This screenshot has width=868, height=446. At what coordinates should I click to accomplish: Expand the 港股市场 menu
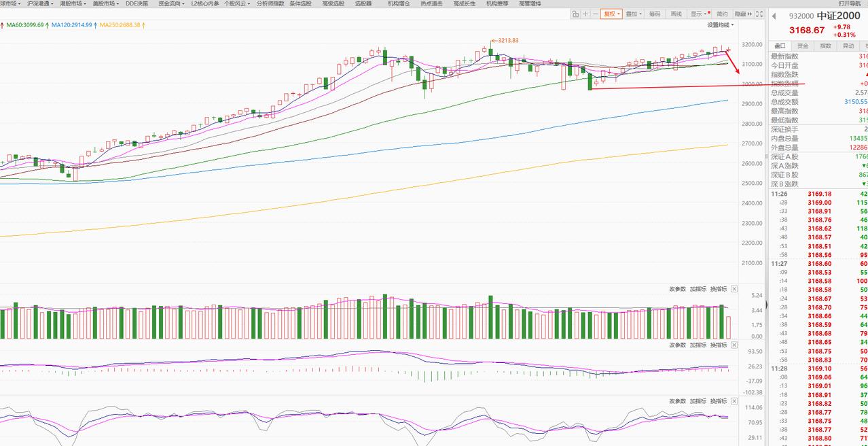[x=74, y=3]
